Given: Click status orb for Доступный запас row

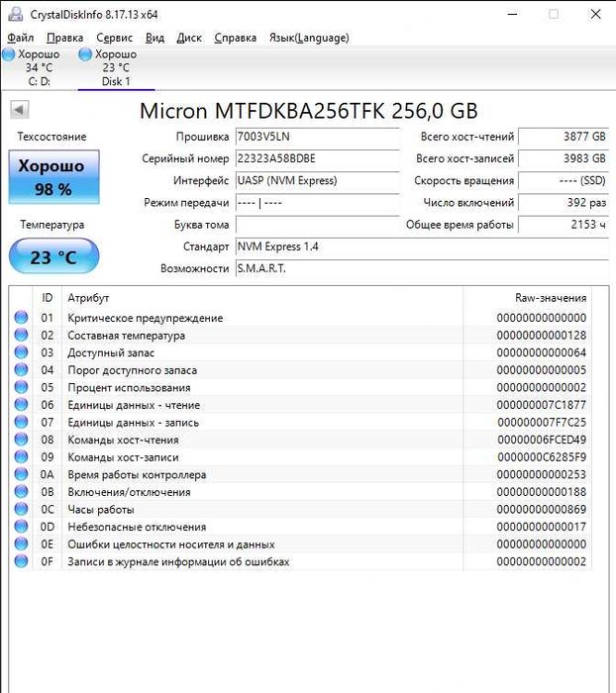Looking at the screenshot, I should (x=21, y=352).
